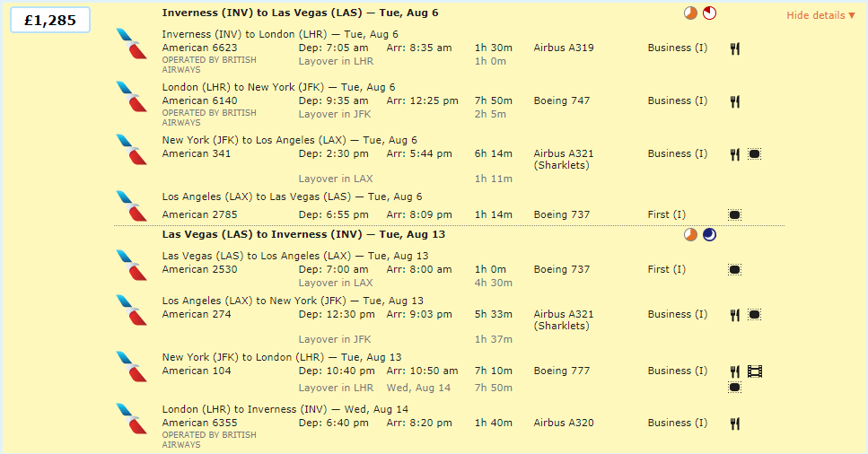868x454 pixels.
Task: Click the orange pie icon on outbound header
Action: tap(690, 13)
